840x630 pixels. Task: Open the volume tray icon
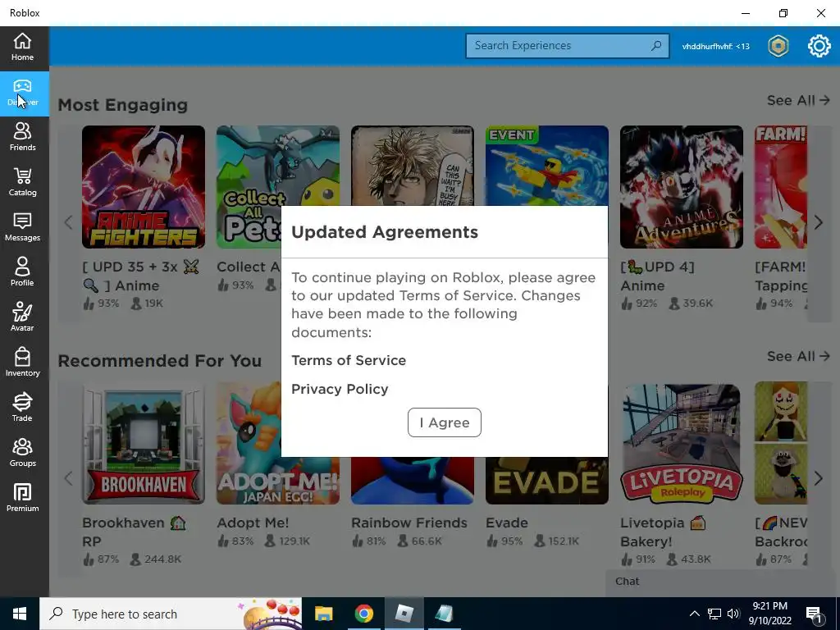[733, 614]
